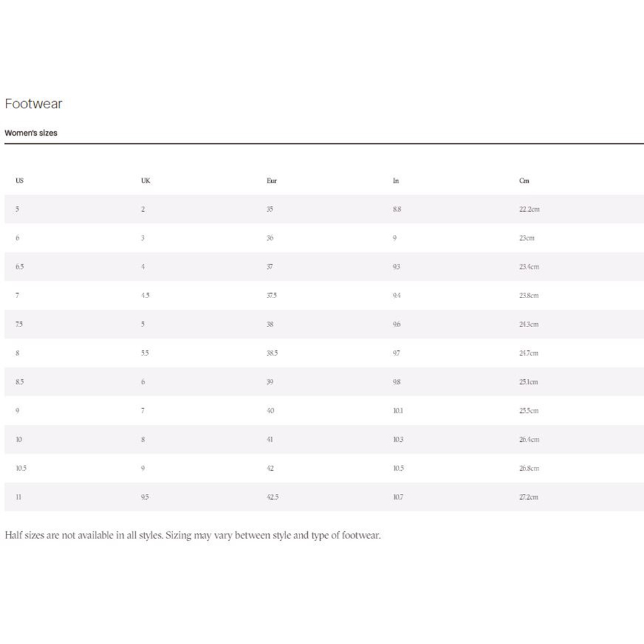Click the half sizes disclaimer text

193,535
